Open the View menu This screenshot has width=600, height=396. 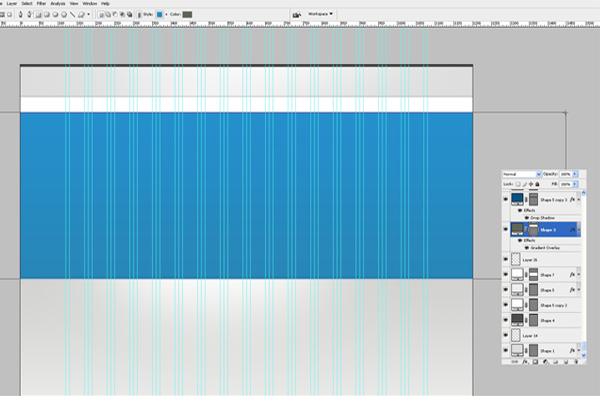coord(74,3)
